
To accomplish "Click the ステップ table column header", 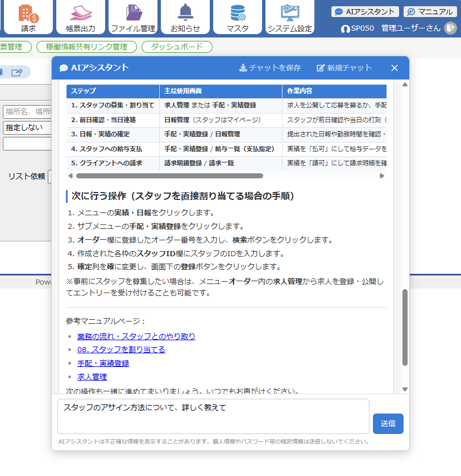I will (x=113, y=91).
